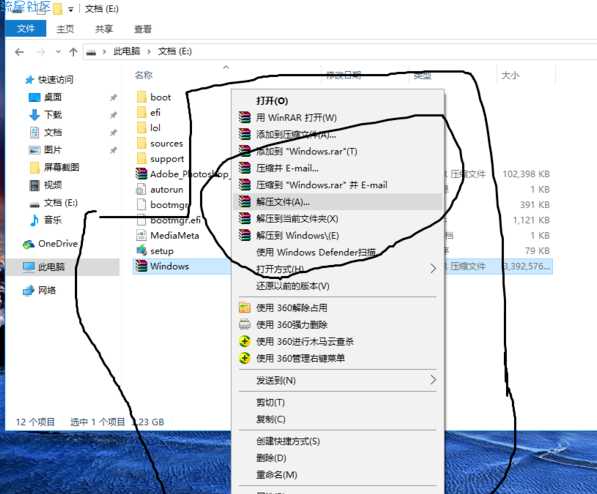Choose 添加到 "Windows.rar"(T)
The height and width of the screenshot is (494, 597).
[x=337, y=151]
